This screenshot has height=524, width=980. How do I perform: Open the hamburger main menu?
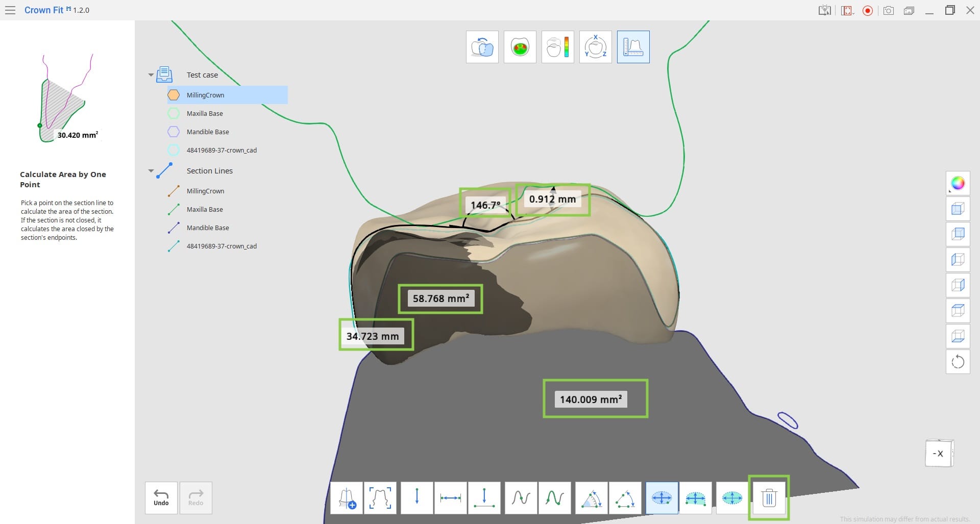tap(10, 10)
